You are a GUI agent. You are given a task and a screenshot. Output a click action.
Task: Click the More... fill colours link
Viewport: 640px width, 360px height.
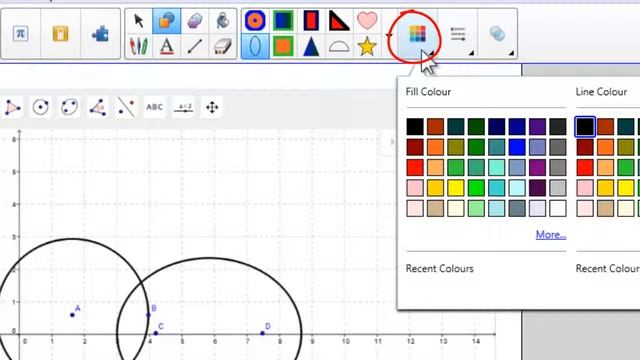tap(551, 235)
